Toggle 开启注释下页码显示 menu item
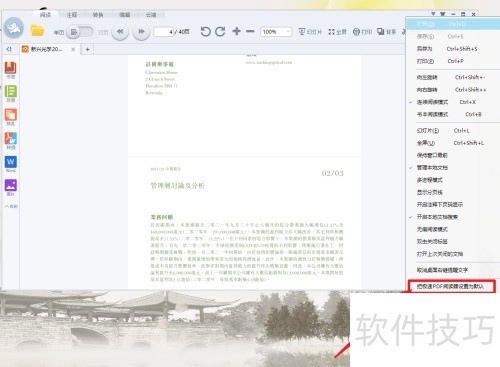 (x=453, y=205)
